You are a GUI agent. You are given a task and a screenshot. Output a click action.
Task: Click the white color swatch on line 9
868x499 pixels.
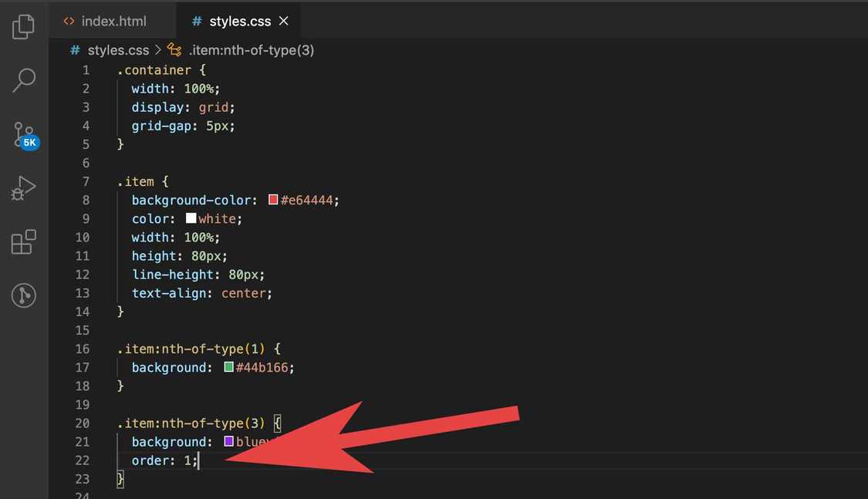[x=190, y=218]
